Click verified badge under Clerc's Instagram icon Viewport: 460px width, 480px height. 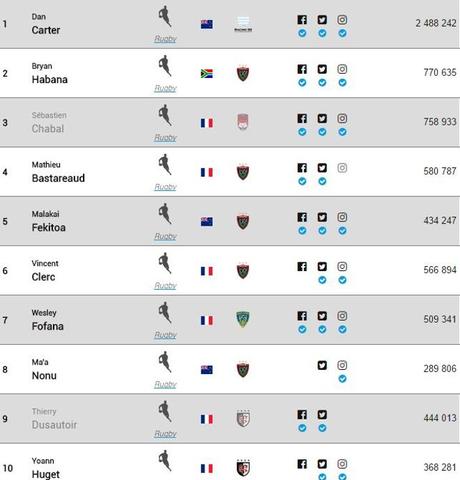pyautogui.click(x=342, y=280)
